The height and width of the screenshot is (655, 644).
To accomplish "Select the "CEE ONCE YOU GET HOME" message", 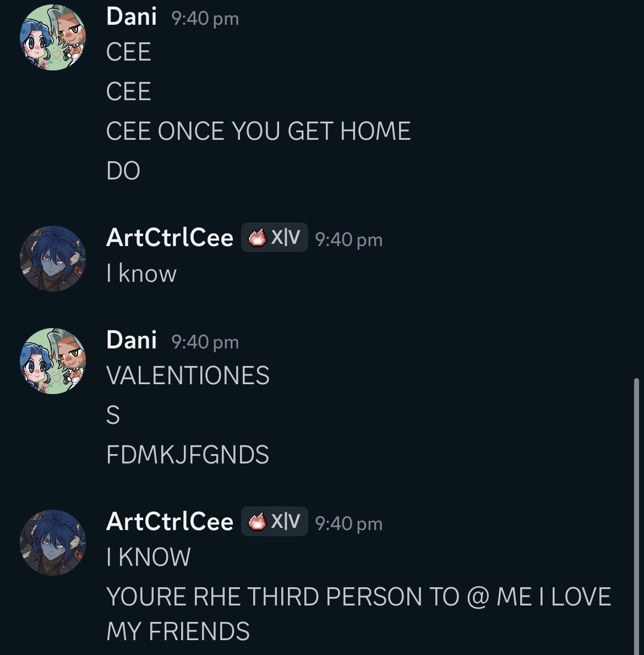I will pyautogui.click(x=259, y=131).
